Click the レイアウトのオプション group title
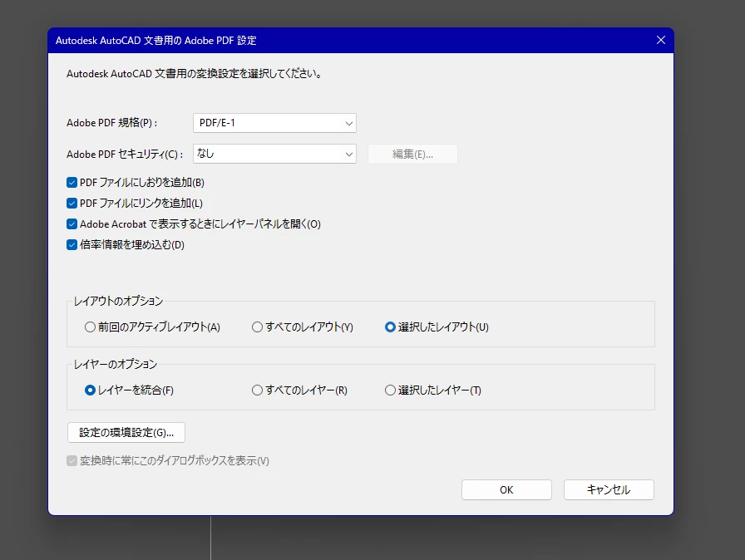745x560 pixels. click(118, 301)
